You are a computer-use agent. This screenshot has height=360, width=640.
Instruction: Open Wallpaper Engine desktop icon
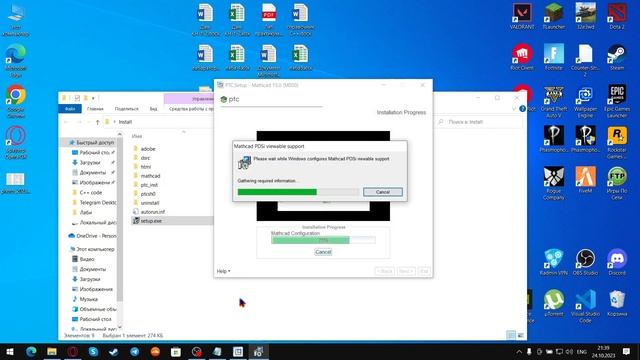pos(585,102)
